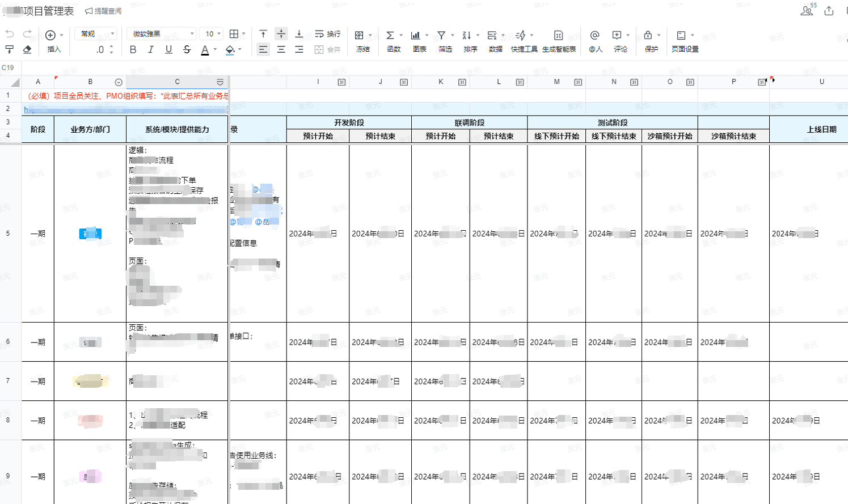Open 函数 sigma functions
This screenshot has height=504, width=848.
tap(390, 35)
